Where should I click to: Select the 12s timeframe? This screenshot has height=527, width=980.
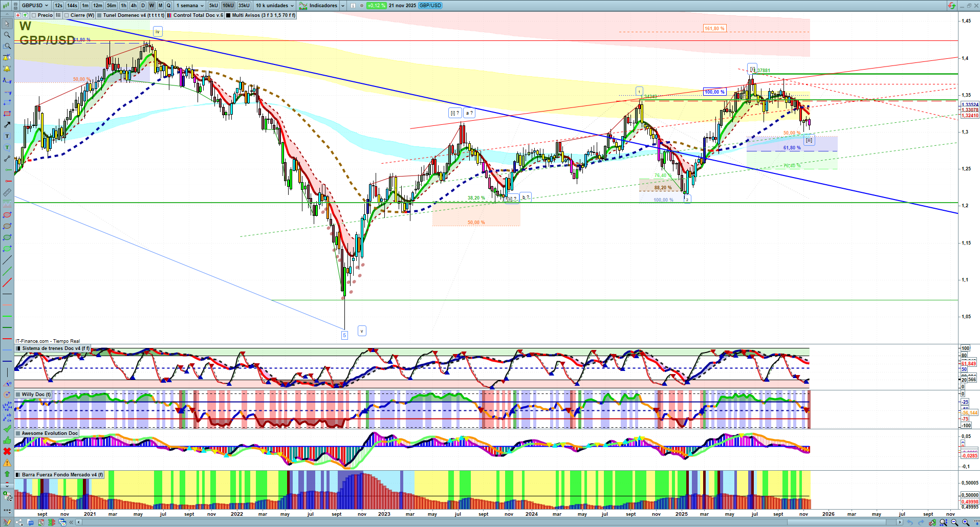58,6
